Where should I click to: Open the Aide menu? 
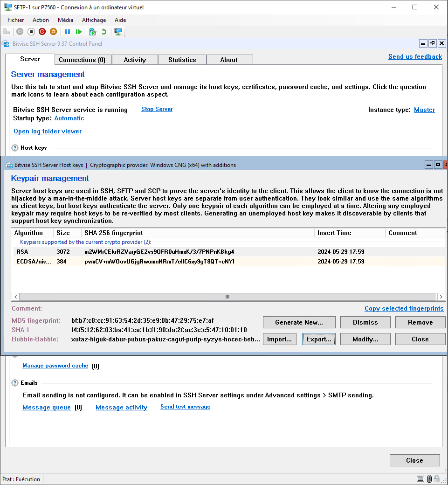(x=120, y=20)
